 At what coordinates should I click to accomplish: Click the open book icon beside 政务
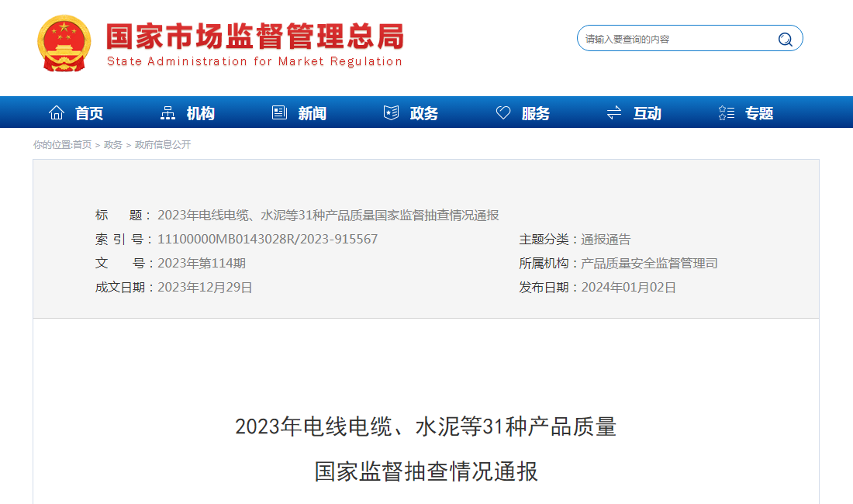tap(391, 113)
